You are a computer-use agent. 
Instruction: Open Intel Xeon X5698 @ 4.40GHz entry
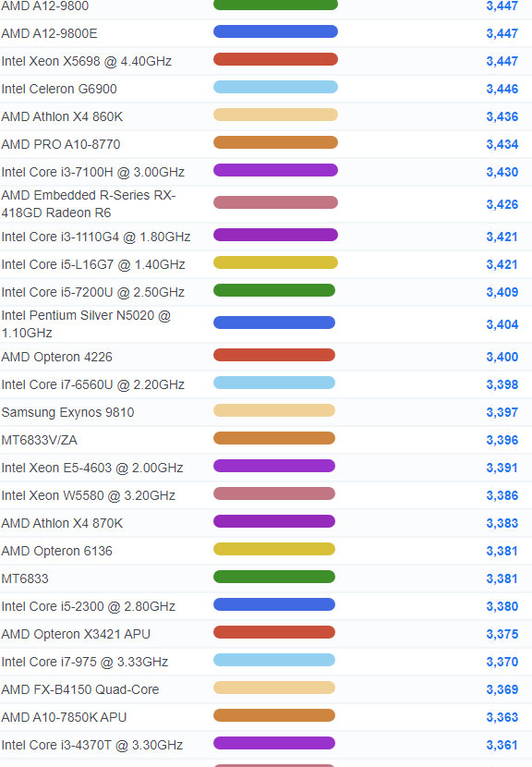[x=87, y=61]
